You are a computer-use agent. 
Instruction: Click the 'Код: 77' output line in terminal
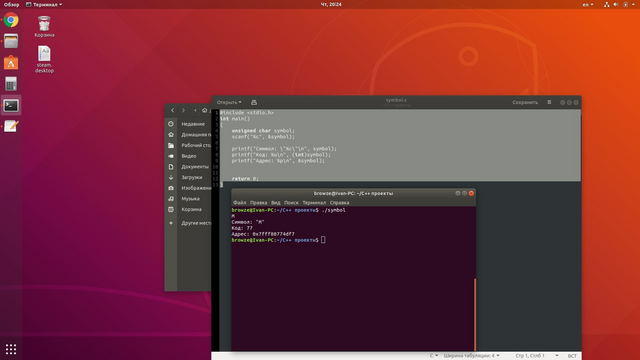(242, 228)
